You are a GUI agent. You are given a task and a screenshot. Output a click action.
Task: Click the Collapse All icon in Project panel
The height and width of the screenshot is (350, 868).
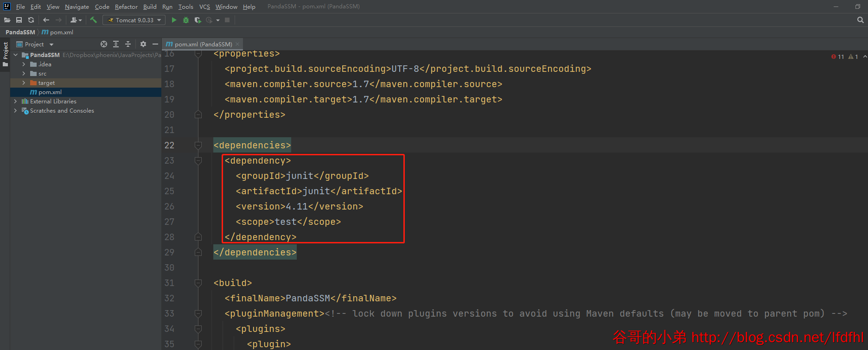point(128,44)
